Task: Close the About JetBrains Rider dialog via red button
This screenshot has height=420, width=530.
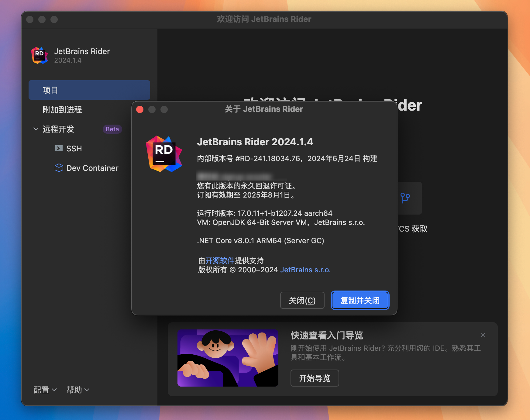Action: [140, 109]
